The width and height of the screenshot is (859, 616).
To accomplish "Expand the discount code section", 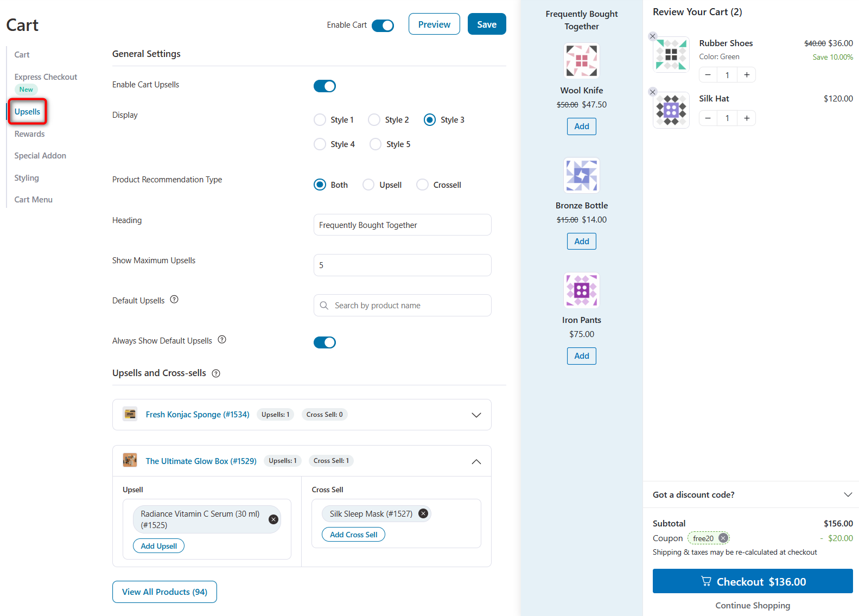I will coord(848,494).
